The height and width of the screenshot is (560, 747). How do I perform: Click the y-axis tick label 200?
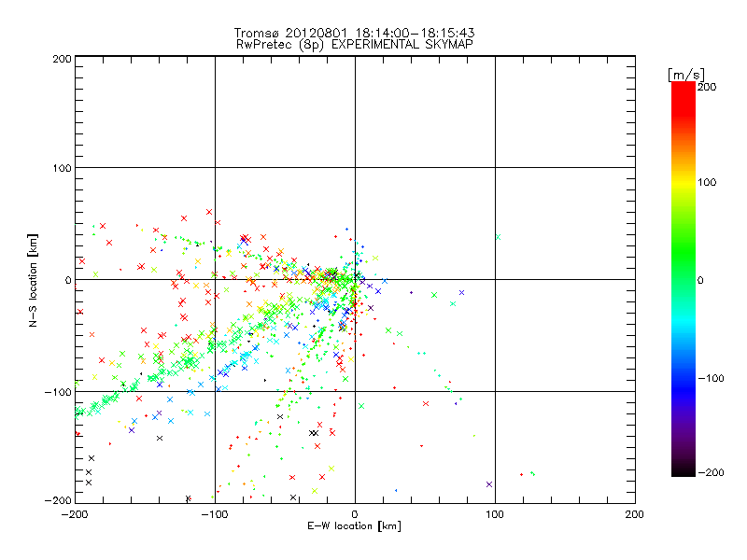tap(62, 59)
